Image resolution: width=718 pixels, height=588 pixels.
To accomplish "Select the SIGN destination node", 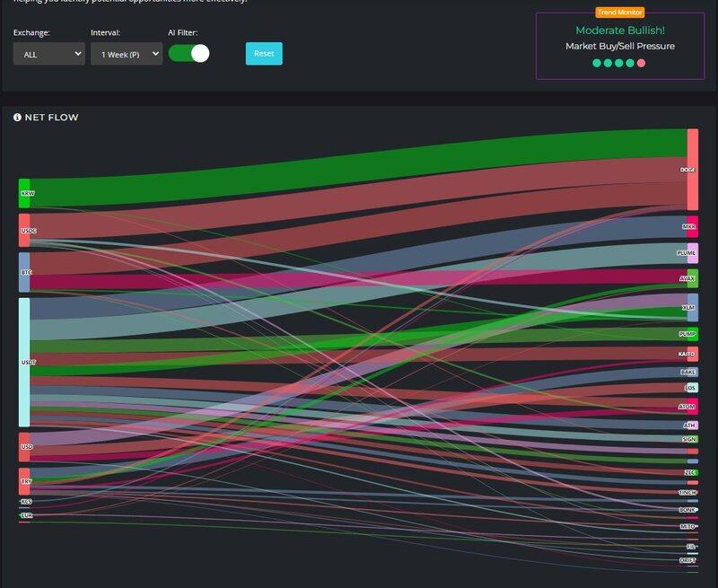I will (693, 439).
